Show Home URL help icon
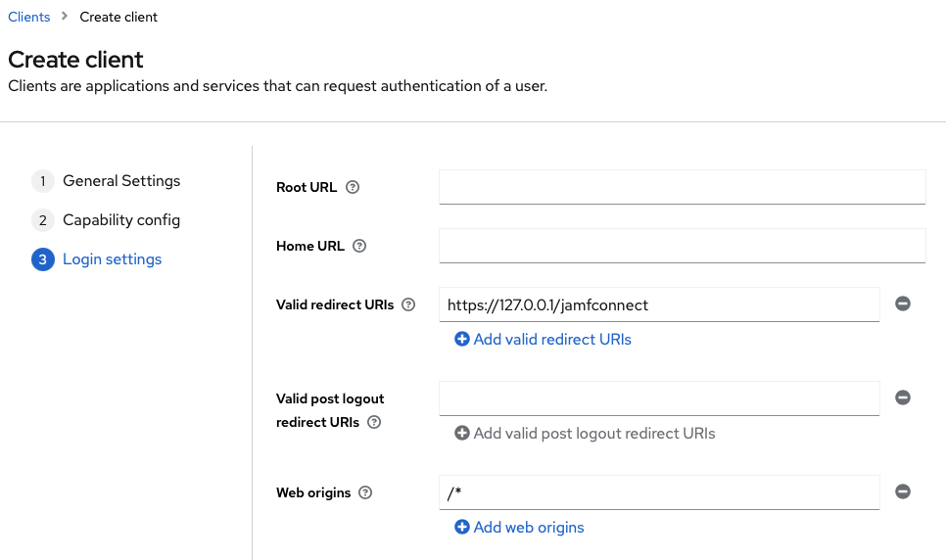 pos(359,246)
